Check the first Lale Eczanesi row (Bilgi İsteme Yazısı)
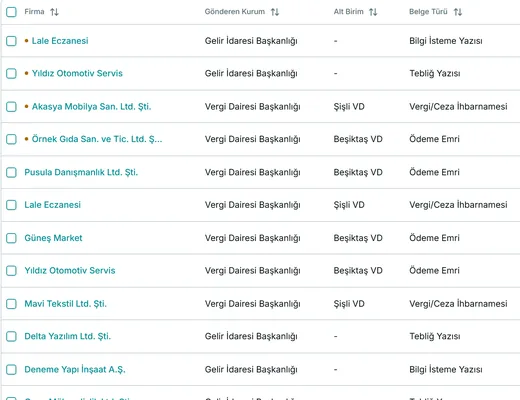This screenshot has height=400, width=520. 11,41
